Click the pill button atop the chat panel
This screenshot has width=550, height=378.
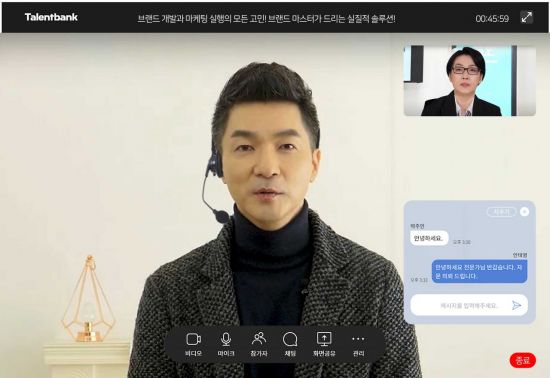(501, 212)
